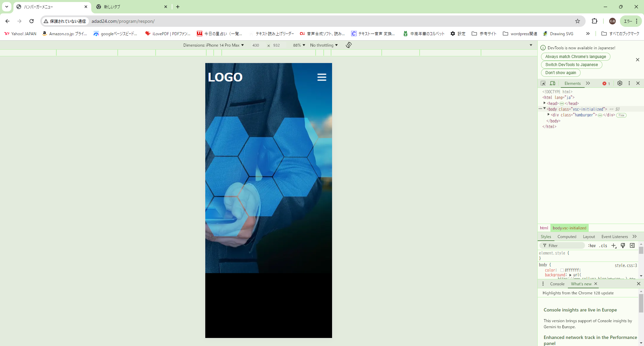Open the Chrome profile avatar
The width and height of the screenshot is (644, 346).
pos(612,21)
